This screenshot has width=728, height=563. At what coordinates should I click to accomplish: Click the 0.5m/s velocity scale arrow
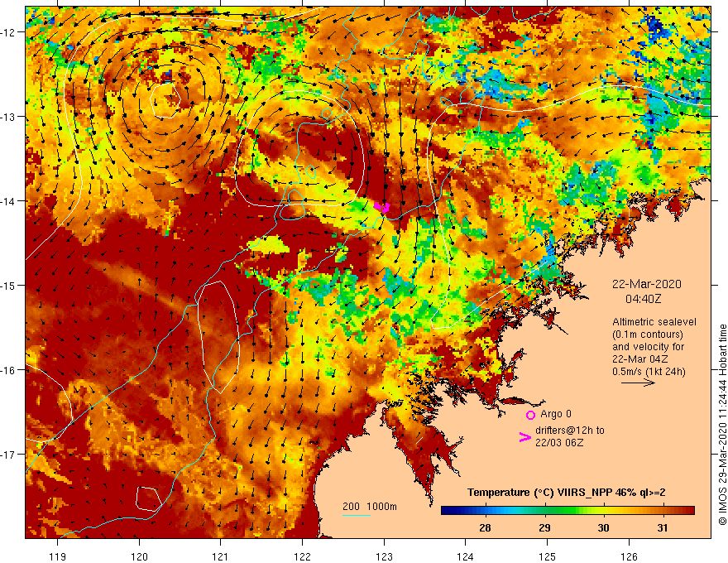point(638,383)
